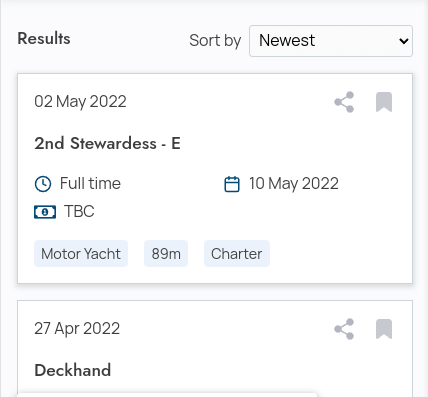The width and height of the screenshot is (428, 397).
Task: Click the TBC salary text
Action: coord(79,211)
